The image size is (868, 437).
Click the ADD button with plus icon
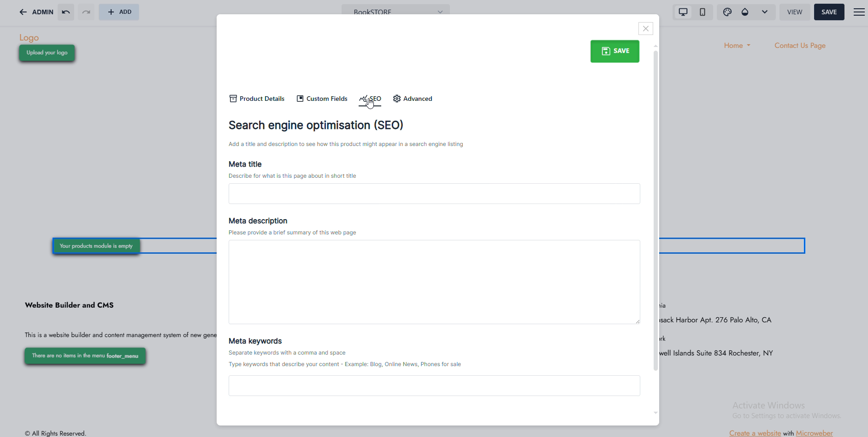coord(119,12)
